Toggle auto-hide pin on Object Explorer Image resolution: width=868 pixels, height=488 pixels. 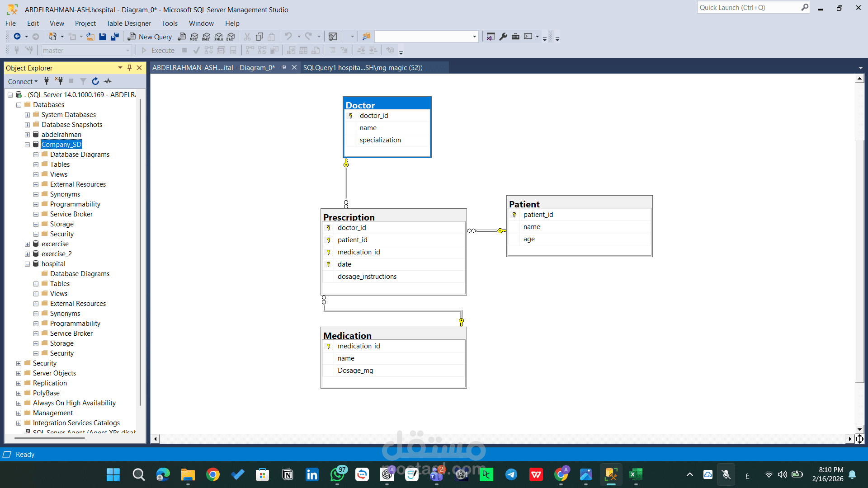pos(129,68)
